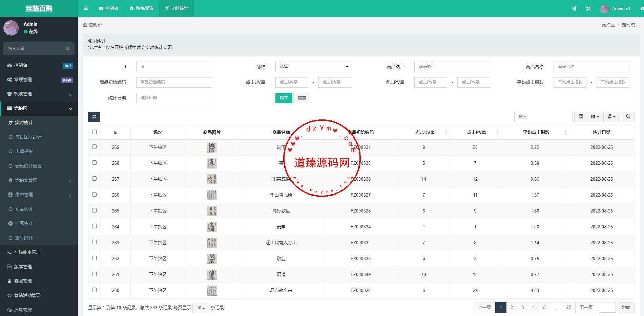
Task: Click the fullscreen expand icon in header
Action: (x=588, y=8)
